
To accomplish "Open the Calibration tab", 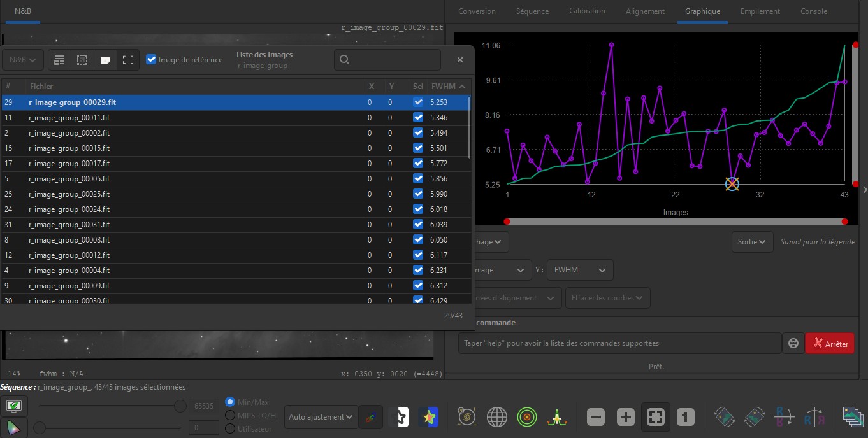I will pos(587,11).
